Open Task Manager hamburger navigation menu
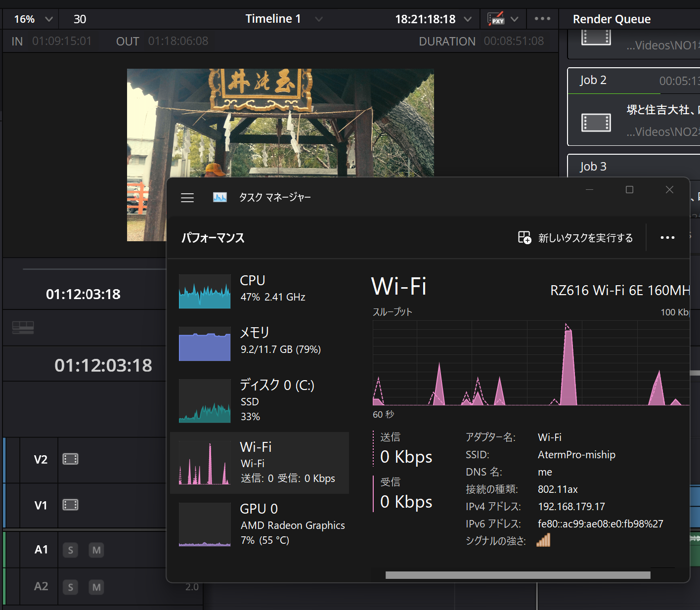Viewport: 700px width, 610px height. [x=187, y=198]
